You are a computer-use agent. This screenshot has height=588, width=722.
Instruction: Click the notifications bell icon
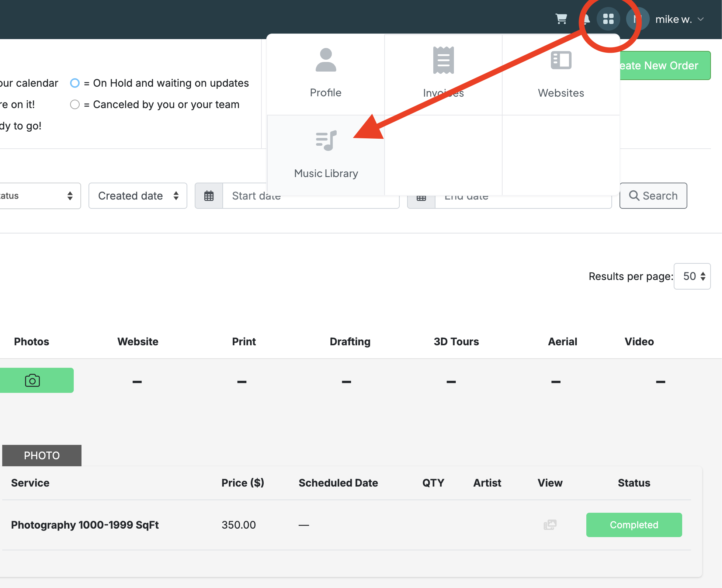586,19
